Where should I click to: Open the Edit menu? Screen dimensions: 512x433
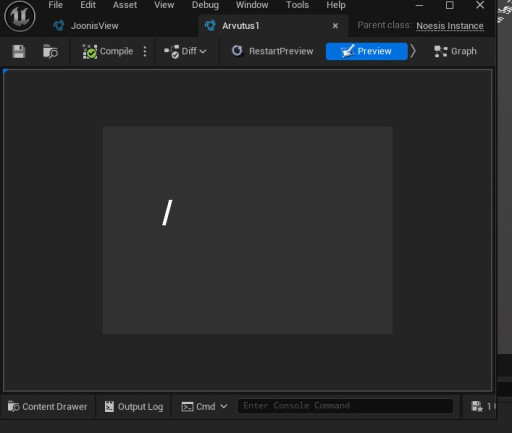pyautogui.click(x=88, y=5)
